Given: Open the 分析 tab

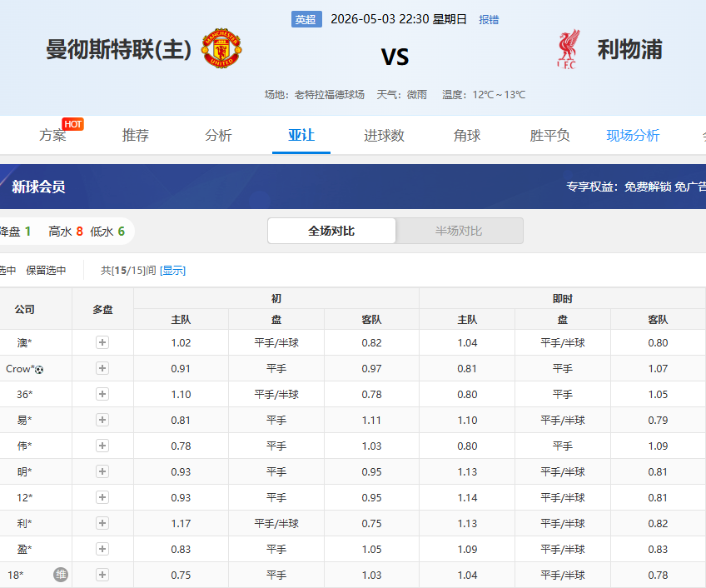Looking at the screenshot, I should click(218, 135).
